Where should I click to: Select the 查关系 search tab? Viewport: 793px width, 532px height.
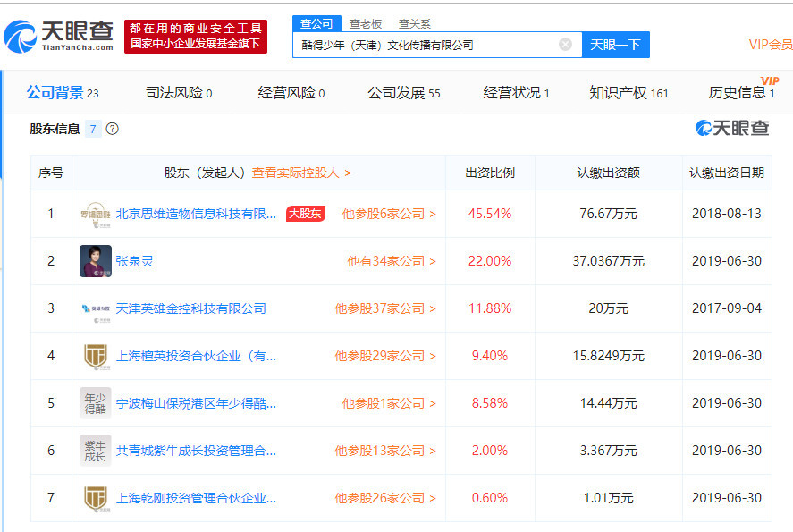click(x=415, y=24)
